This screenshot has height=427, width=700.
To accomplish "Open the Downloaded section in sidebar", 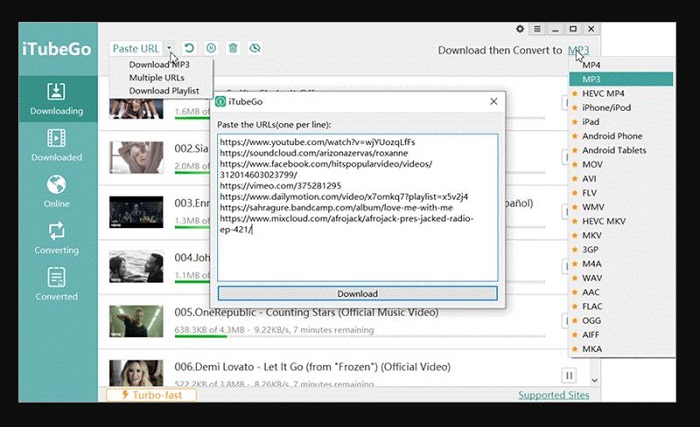I will pos(57,145).
